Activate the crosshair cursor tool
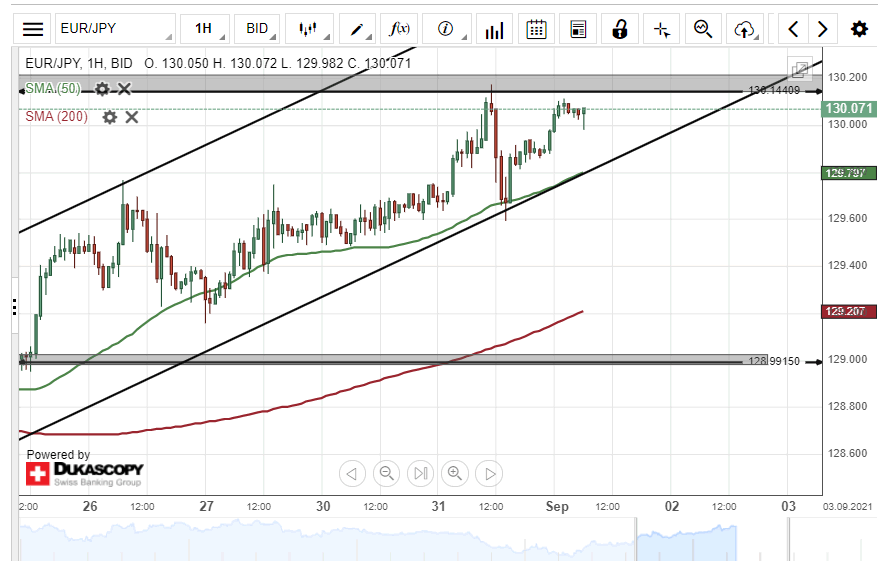Screen dimensions: 887x571 coord(662,29)
